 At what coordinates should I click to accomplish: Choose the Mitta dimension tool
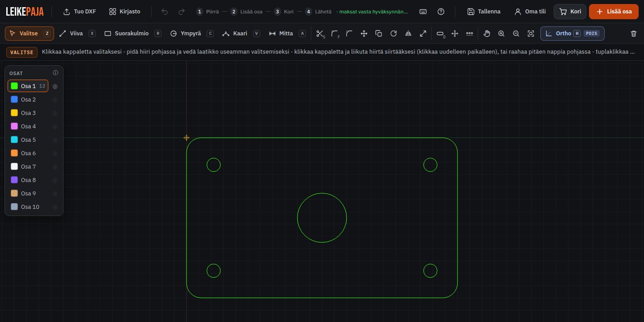(x=287, y=34)
